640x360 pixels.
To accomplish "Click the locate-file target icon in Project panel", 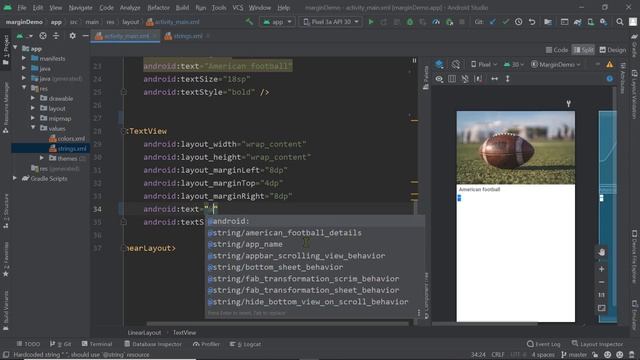I will click(43, 36).
